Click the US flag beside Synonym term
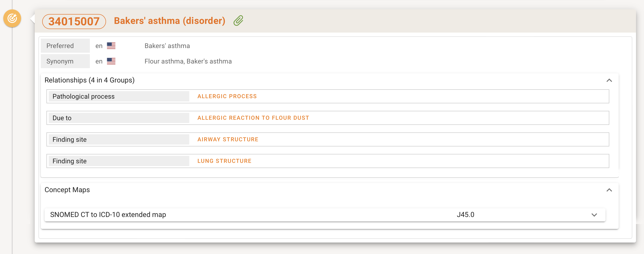 111,61
